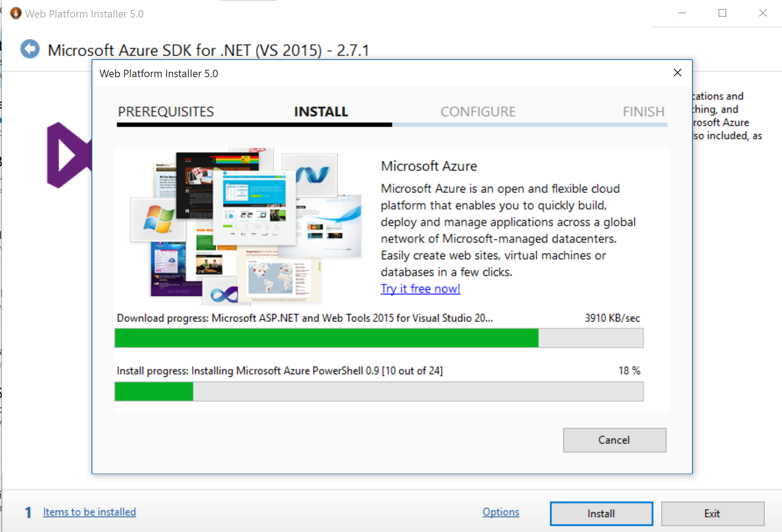The width and height of the screenshot is (782, 532).
Task: Open the Options link
Action: tap(501, 512)
